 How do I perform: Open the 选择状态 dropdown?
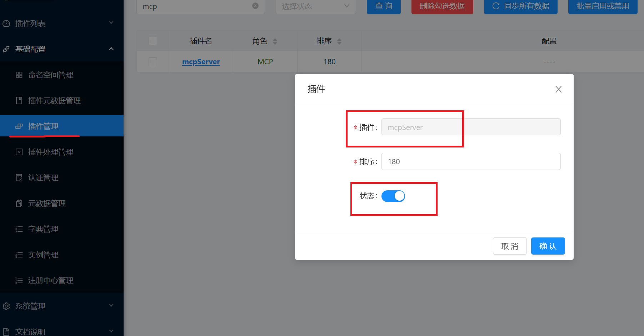click(x=315, y=6)
